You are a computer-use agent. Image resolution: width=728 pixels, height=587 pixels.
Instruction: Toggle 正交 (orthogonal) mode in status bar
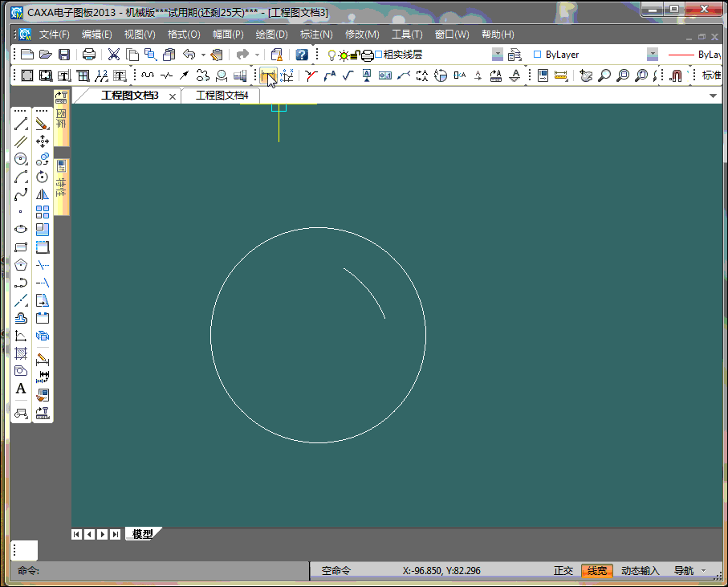563,571
